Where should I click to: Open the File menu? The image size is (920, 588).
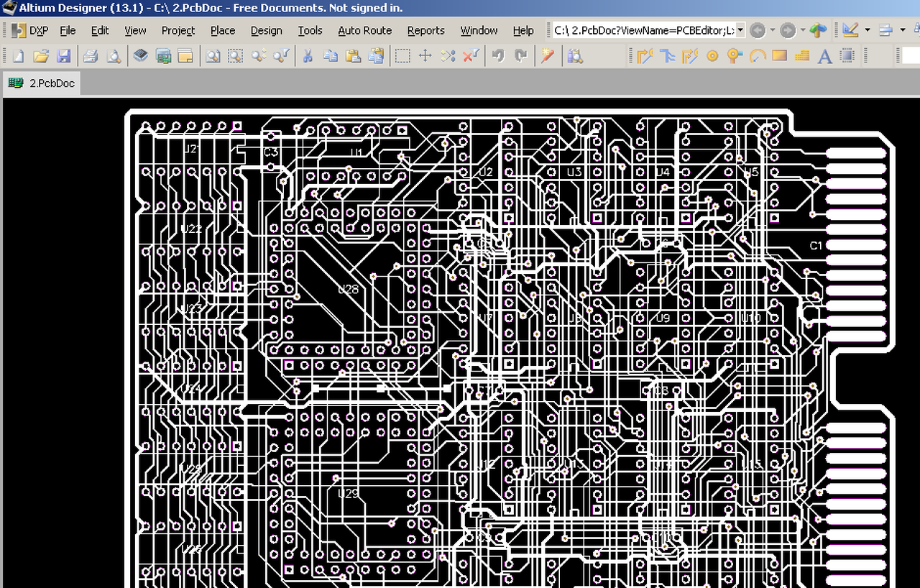[x=68, y=30]
